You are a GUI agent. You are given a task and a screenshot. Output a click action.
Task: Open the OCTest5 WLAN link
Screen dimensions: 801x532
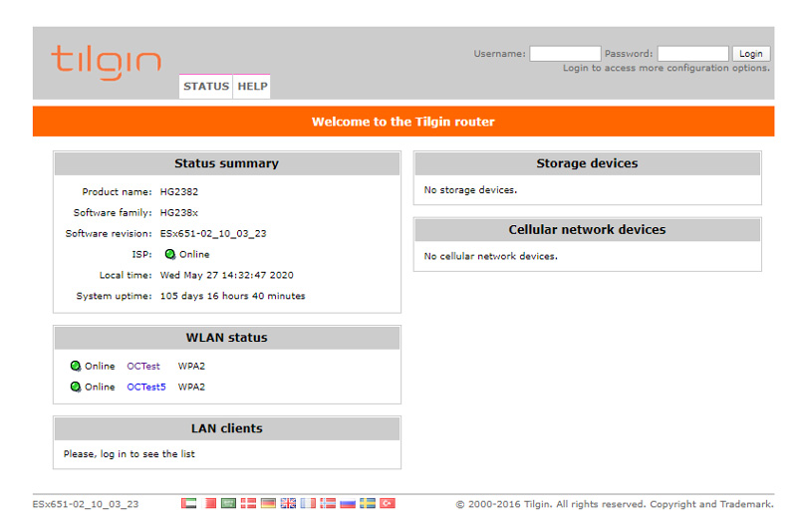tap(146, 387)
